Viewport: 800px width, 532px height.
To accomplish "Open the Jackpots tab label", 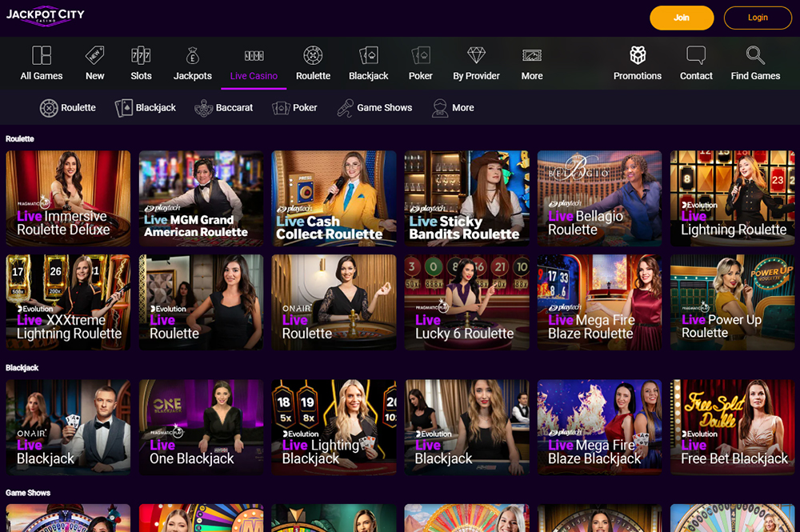I will [x=192, y=76].
